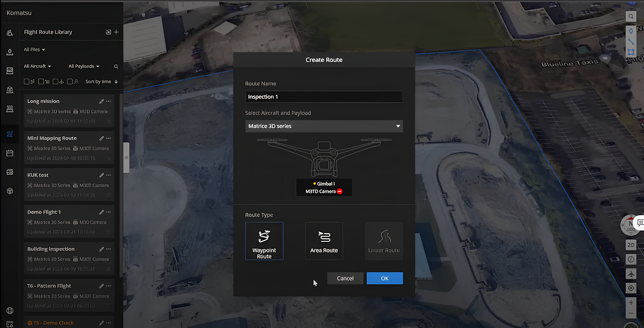
Task: Open more options for Building Inspection
Action: tap(108, 249)
